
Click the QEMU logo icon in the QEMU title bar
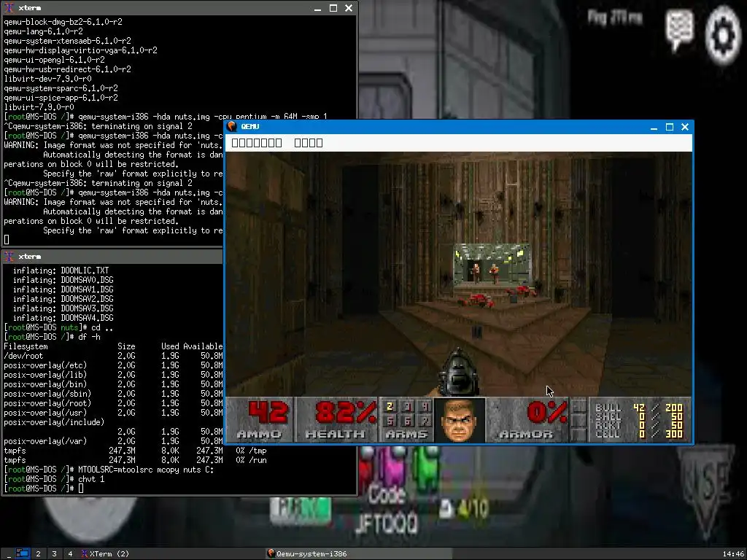pos(231,126)
